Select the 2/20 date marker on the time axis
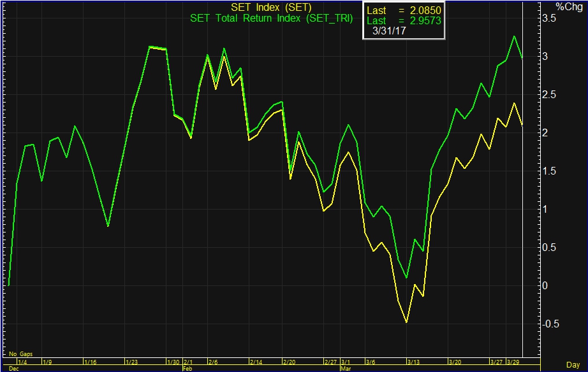 pyautogui.click(x=288, y=361)
